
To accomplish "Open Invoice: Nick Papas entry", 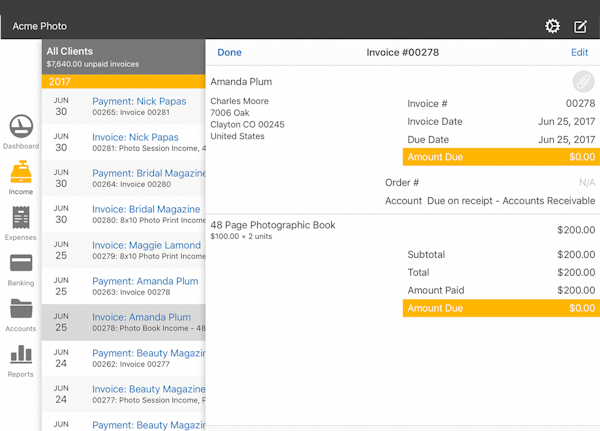I will click(x=124, y=142).
